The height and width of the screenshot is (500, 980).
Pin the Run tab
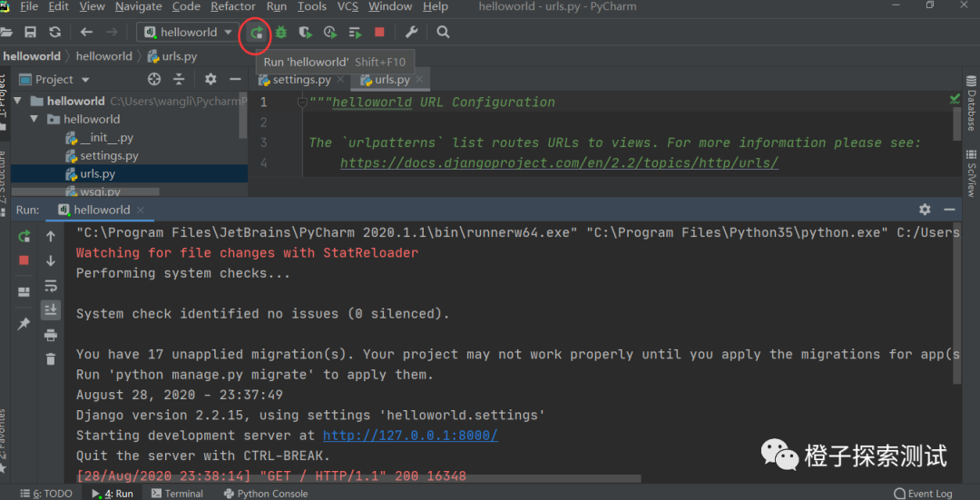point(24,324)
